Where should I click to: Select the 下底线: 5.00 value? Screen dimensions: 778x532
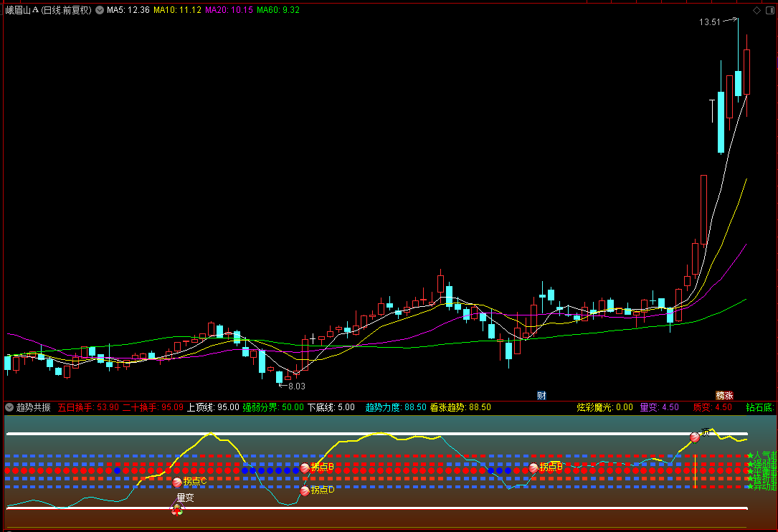click(x=331, y=407)
